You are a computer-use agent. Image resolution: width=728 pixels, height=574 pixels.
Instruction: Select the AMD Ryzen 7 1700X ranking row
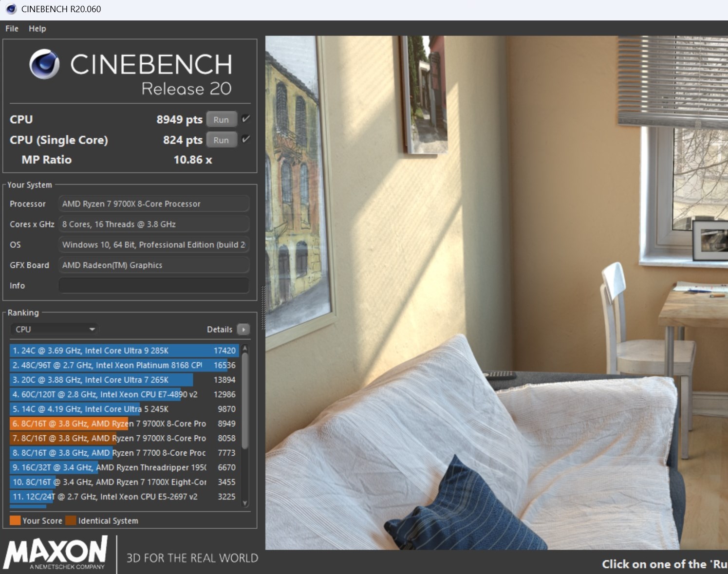click(x=124, y=482)
